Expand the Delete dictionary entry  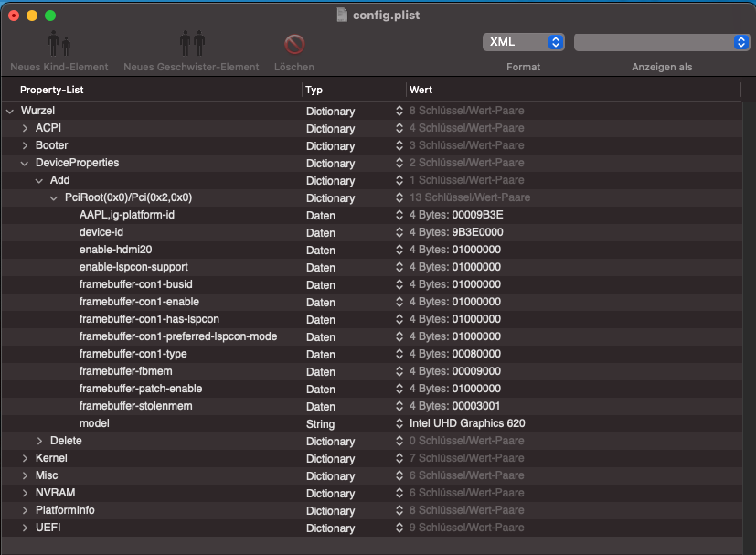click(40, 441)
